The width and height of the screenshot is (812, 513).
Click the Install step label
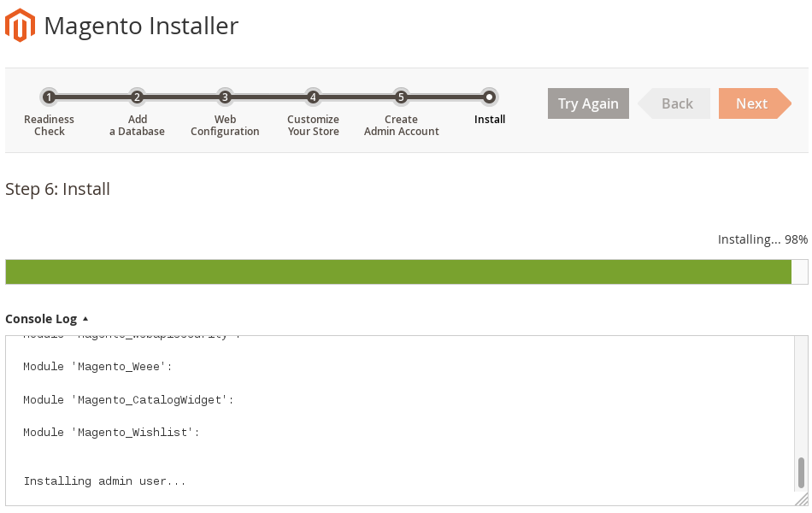point(490,119)
